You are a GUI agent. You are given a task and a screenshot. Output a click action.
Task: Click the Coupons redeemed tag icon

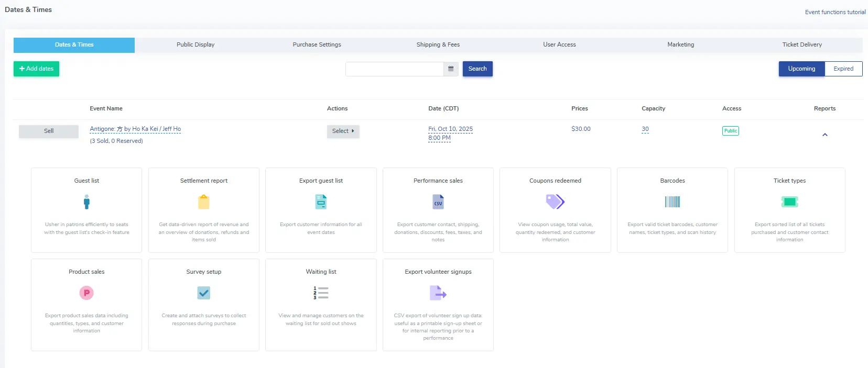[555, 202]
